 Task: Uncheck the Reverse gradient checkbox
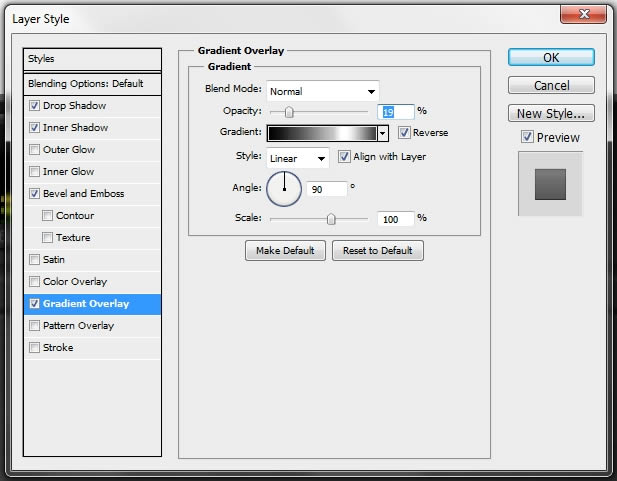click(x=404, y=132)
